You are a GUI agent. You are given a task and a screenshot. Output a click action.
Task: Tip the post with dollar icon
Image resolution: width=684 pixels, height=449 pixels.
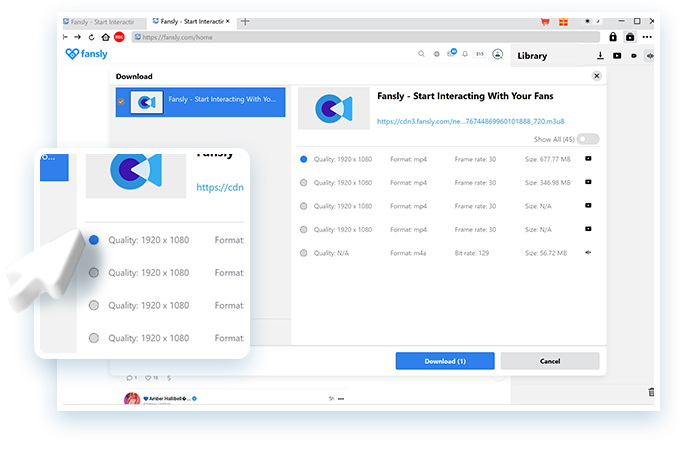[x=169, y=378]
